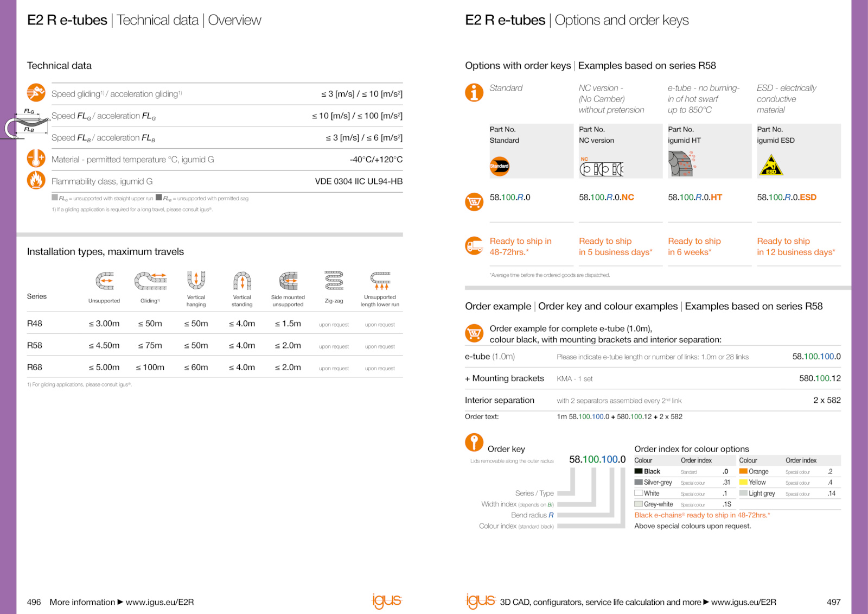Click part number 58.100.R.0
The image size is (868, 614).
[x=510, y=197]
